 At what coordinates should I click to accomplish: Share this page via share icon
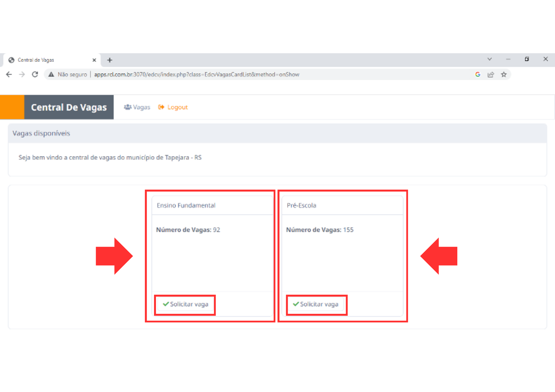[491, 74]
